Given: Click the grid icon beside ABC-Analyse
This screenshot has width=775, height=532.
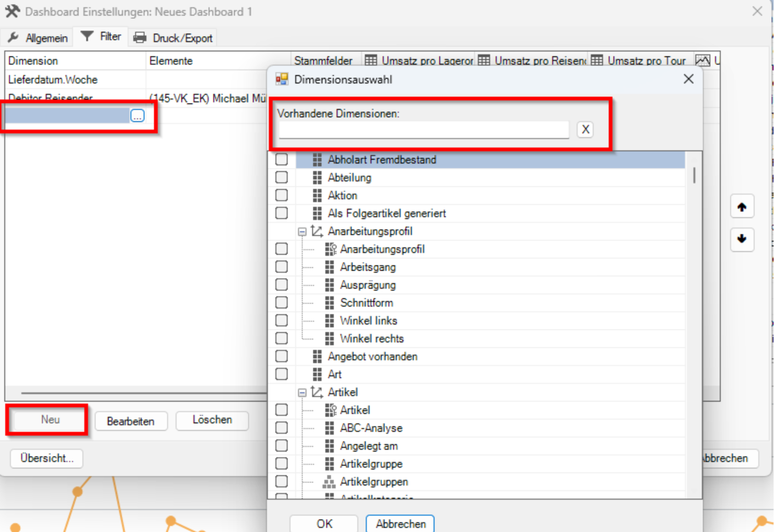Looking at the screenshot, I should coord(329,428).
